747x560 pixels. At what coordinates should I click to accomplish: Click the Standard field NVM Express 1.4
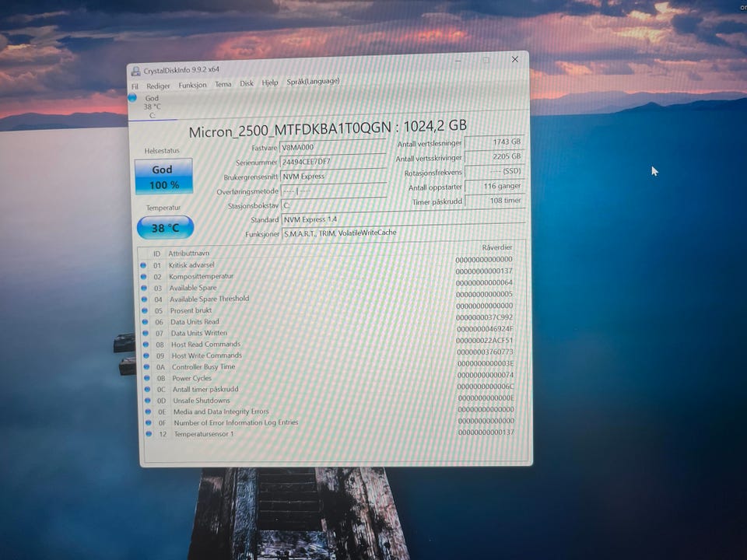point(404,219)
